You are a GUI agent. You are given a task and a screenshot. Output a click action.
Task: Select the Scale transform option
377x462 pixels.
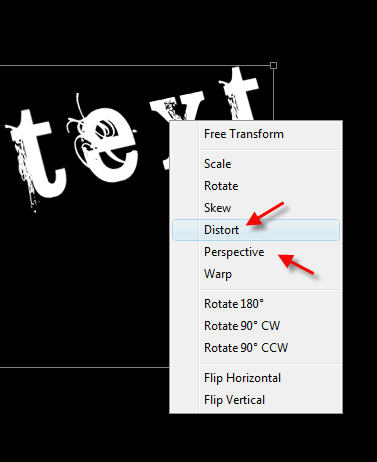pos(256,164)
